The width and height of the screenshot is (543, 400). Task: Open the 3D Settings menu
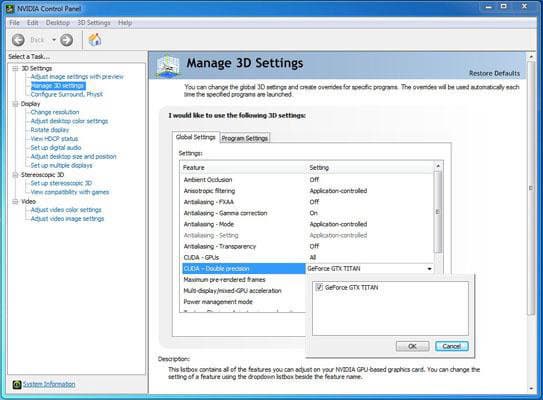coord(94,23)
